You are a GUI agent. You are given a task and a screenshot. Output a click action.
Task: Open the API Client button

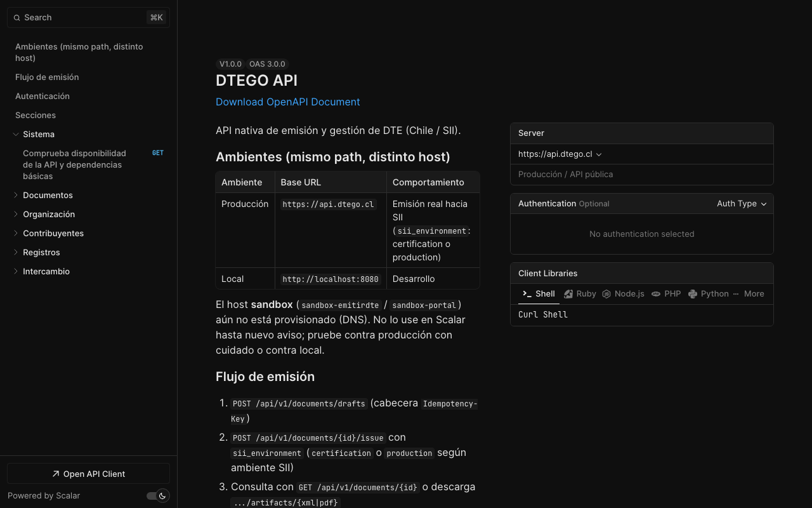tap(88, 474)
